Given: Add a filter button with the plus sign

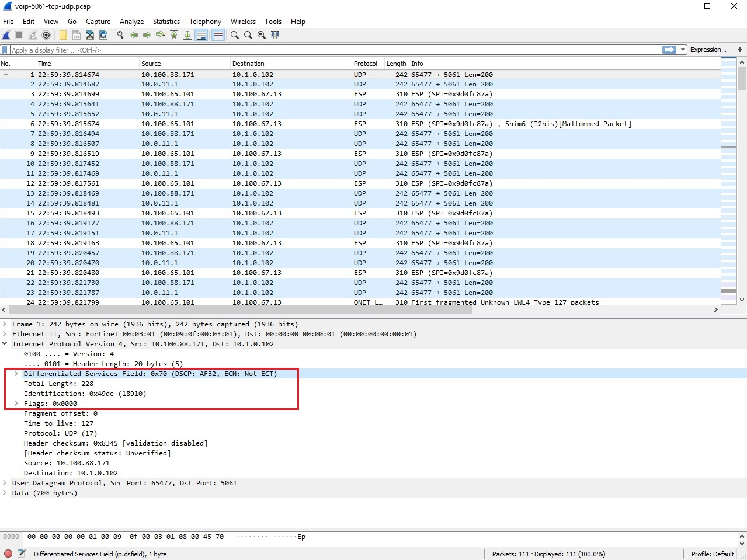Looking at the screenshot, I should tap(740, 50).
